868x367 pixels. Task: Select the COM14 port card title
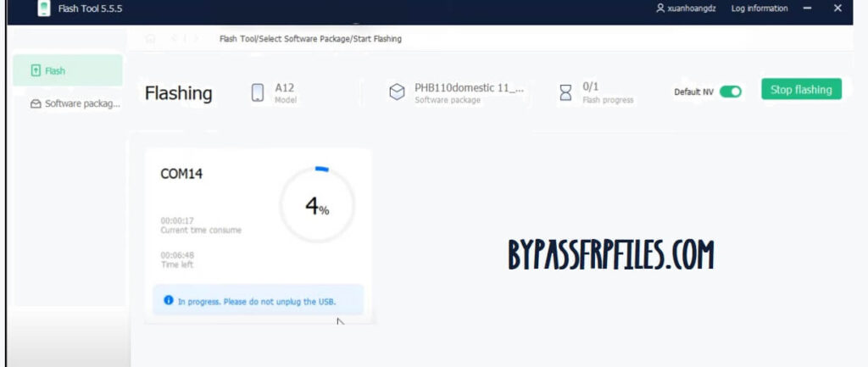(x=181, y=174)
